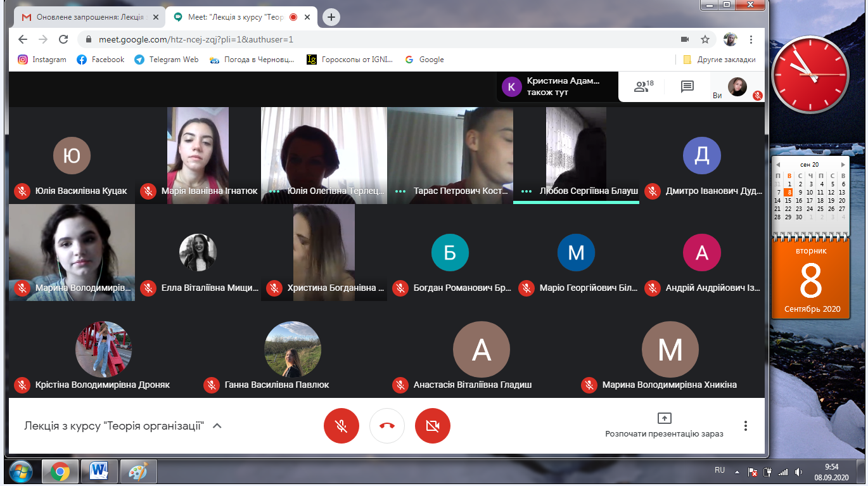Show hidden system tray icons arrow
868x486 pixels.
[737, 472]
